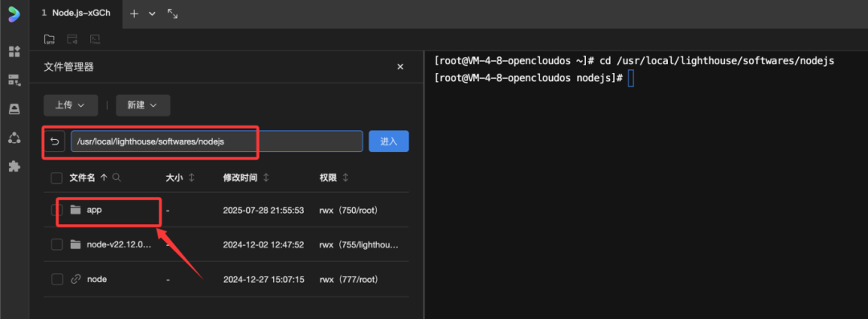Viewport: 868px width, 319px height.
Task: Click permission rwx (755/lighthou...
Action: [x=358, y=245]
